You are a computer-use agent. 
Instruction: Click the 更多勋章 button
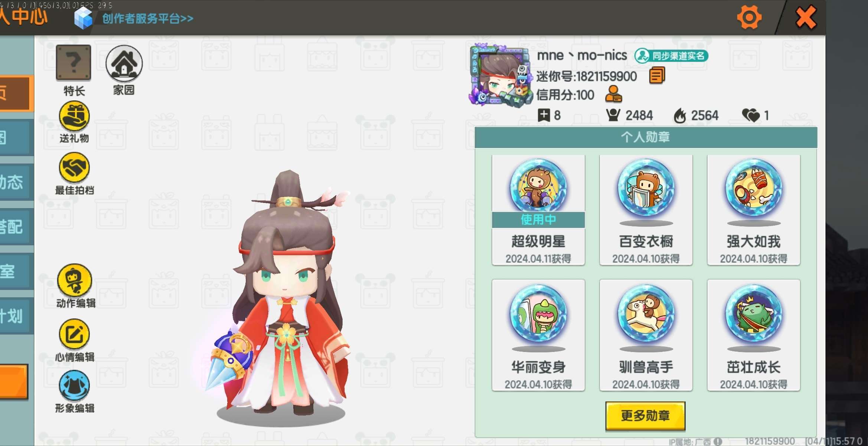tap(645, 416)
